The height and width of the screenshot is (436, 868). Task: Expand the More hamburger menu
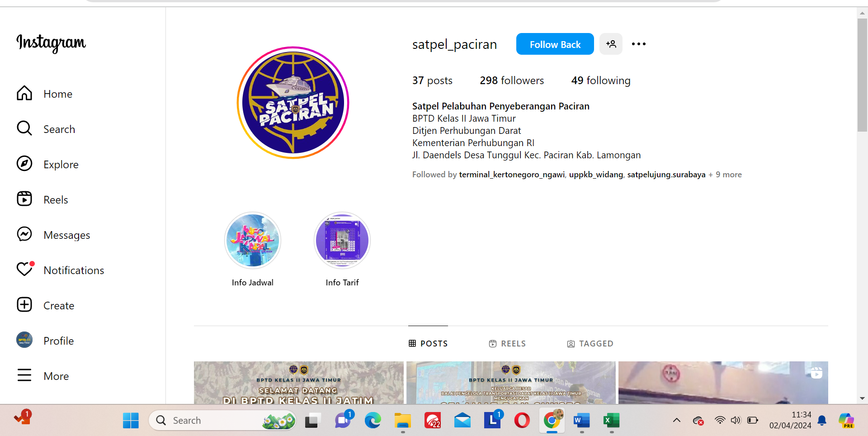tap(24, 375)
